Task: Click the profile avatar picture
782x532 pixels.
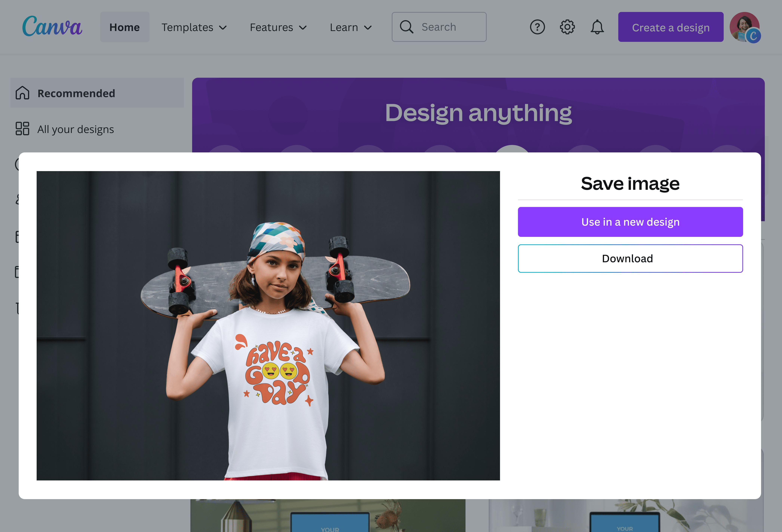Action: click(x=744, y=27)
